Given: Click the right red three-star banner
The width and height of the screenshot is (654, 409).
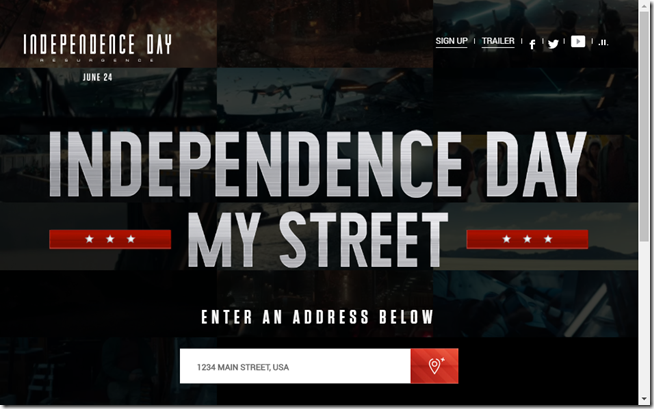Looking at the screenshot, I should pos(527,239).
